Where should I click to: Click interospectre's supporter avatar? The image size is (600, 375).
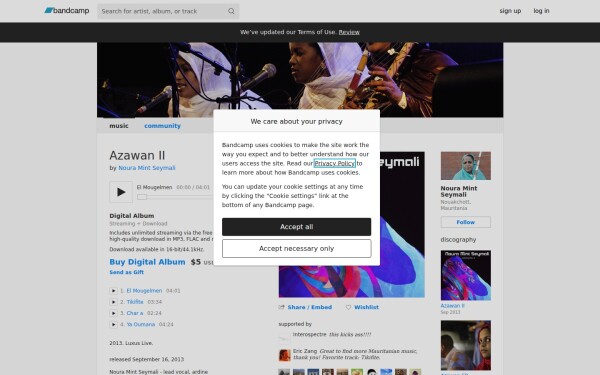coord(284,337)
